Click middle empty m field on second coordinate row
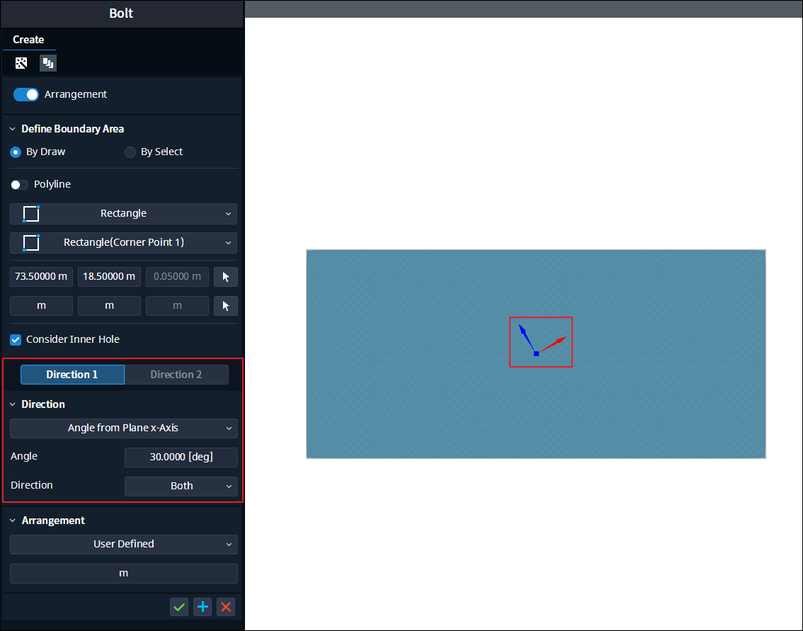Viewport: 803px width, 631px height. pos(109,306)
